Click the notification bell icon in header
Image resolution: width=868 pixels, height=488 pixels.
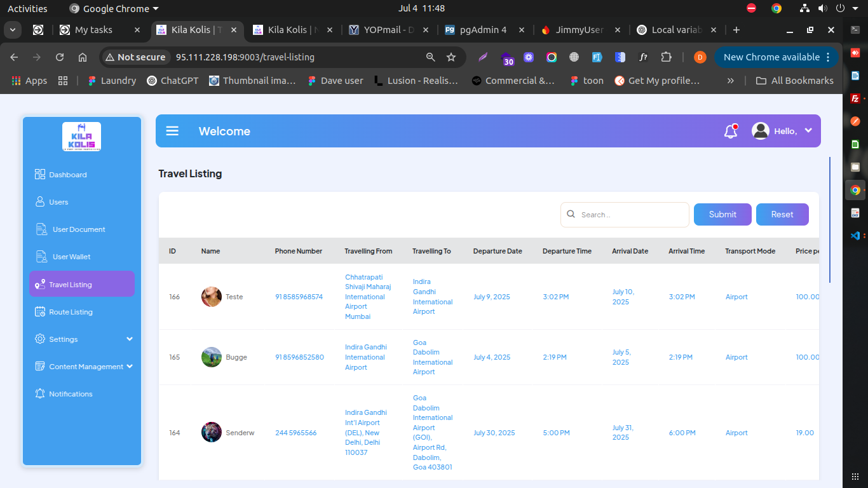[730, 132]
